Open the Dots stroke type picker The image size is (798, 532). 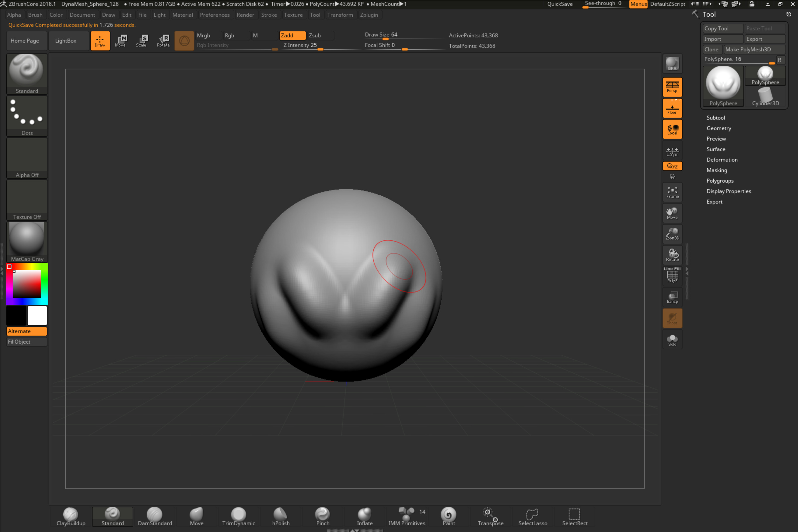(27, 116)
